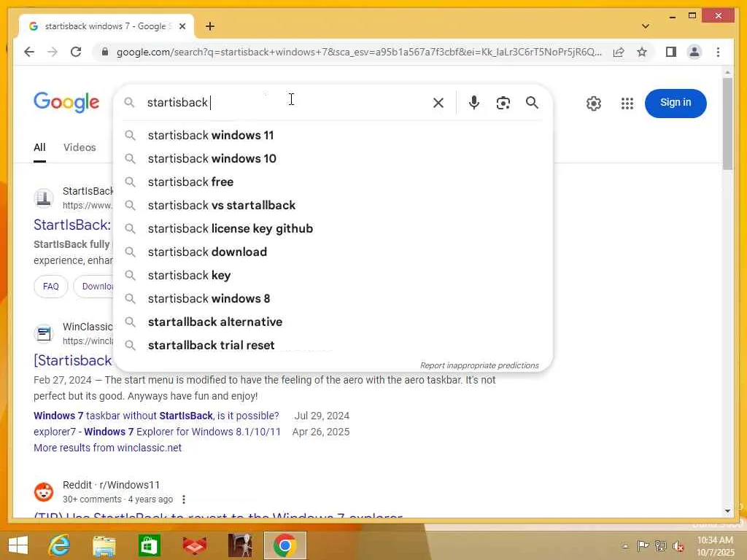Click Report inappropriate predictions
Screen dimensions: 747x560
(479, 365)
